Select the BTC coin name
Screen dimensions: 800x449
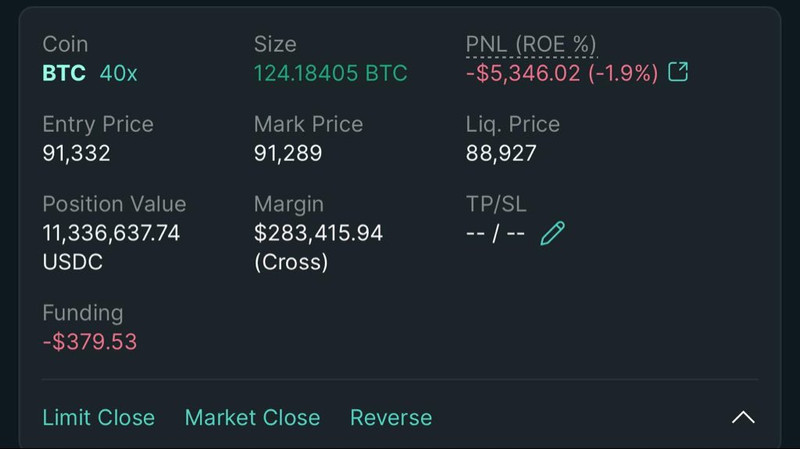pos(64,73)
